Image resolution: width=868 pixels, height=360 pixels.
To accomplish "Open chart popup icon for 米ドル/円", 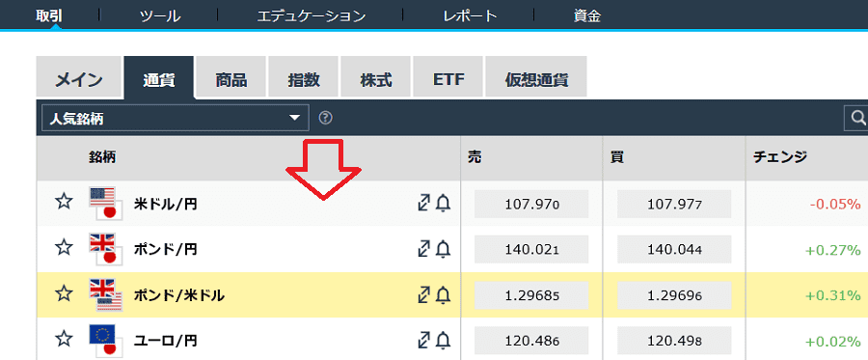I will click(x=423, y=204).
